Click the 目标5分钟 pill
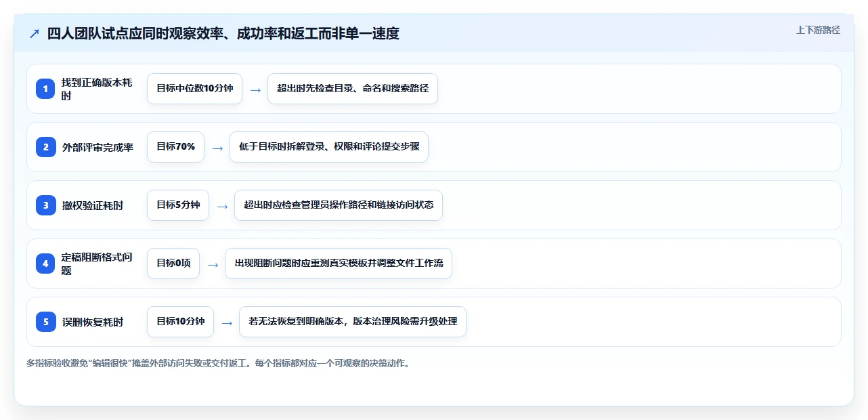 [x=178, y=205]
